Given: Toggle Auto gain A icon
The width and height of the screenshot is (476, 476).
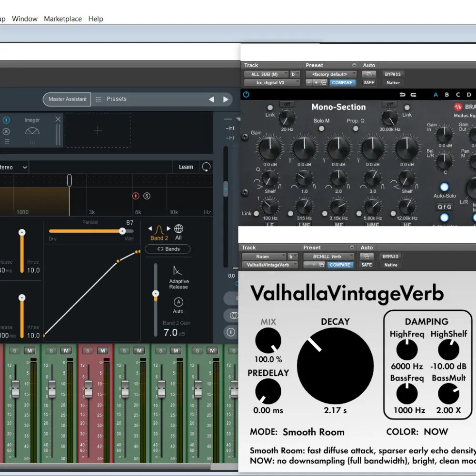Looking at the screenshot, I should click(x=178, y=302).
